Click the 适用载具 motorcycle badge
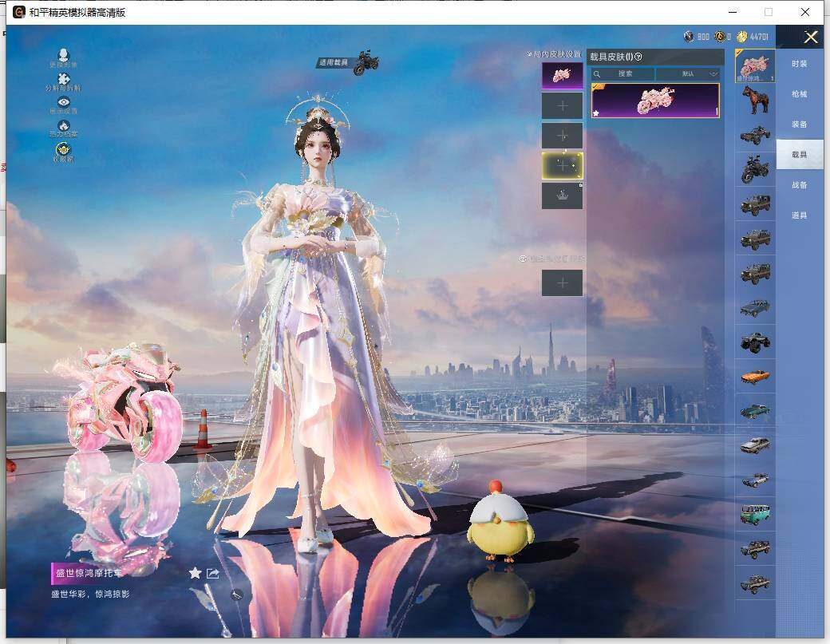The height and width of the screenshot is (644, 830). [x=350, y=62]
